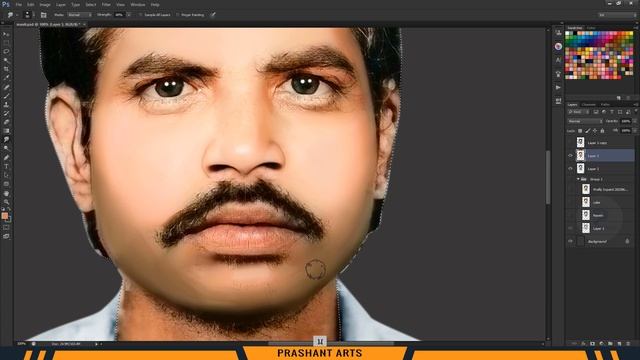Hide the Background layer
Screen dimensions: 640x360
[x=570, y=242]
